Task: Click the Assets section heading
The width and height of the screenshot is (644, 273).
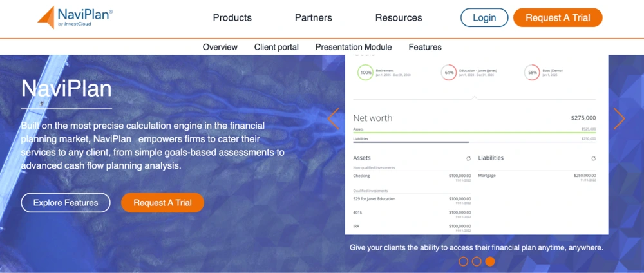Action: tap(362, 158)
